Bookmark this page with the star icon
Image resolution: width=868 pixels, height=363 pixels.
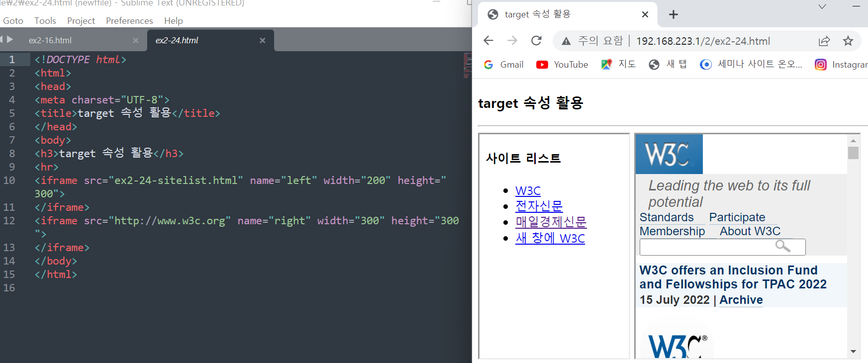click(x=848, y=41)
